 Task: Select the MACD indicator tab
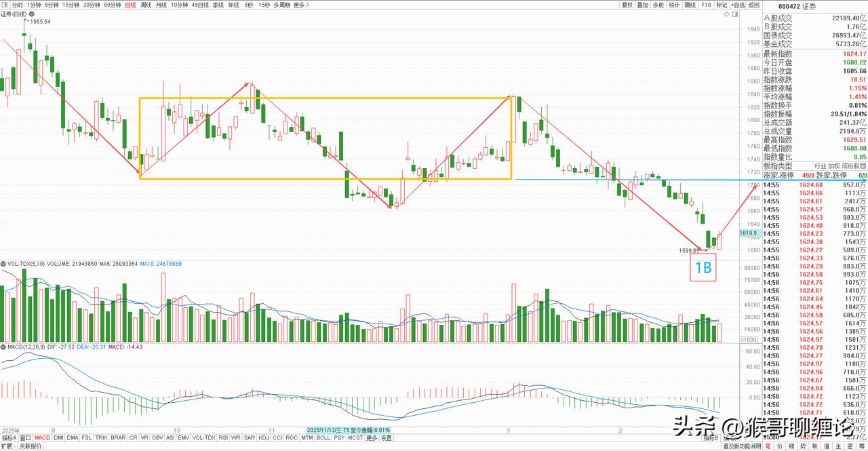click(x=42, y=438)
